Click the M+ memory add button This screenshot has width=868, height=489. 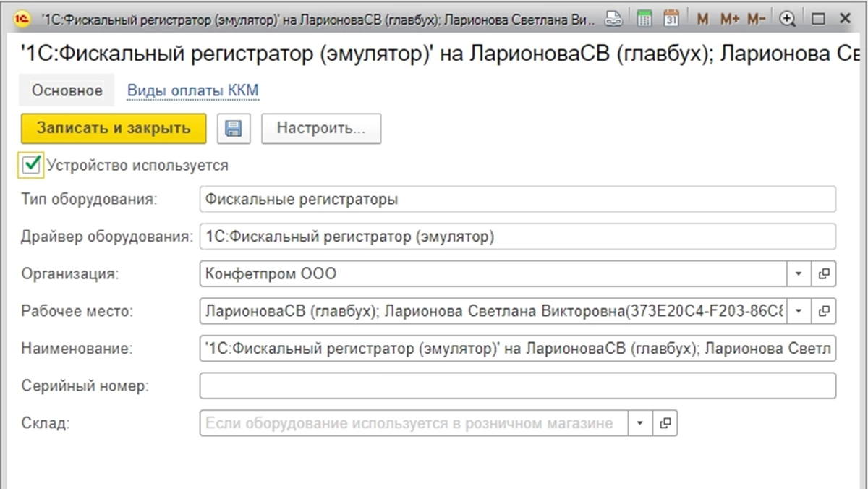pos(729,20)
